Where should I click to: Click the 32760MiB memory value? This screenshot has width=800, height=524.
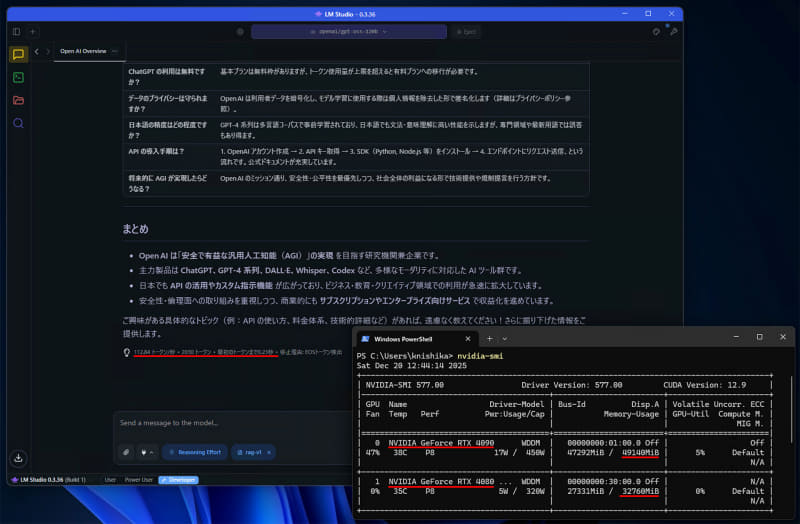pos(640,491)
